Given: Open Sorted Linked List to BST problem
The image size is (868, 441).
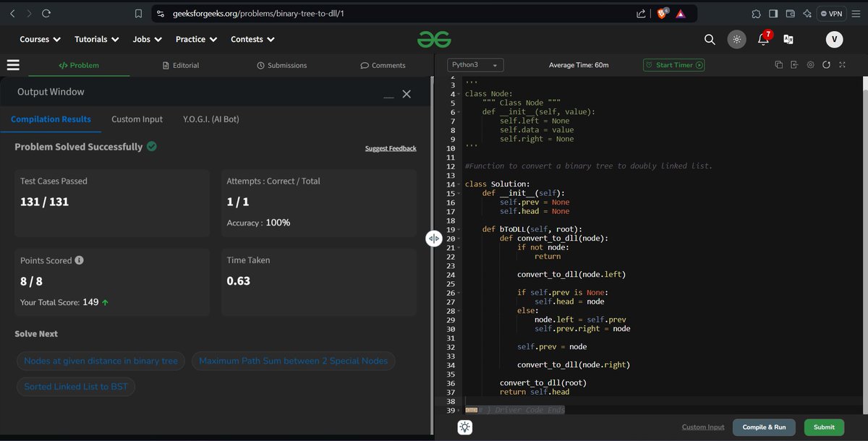Looking at the screenshot, I should click(x=76, y=387).
